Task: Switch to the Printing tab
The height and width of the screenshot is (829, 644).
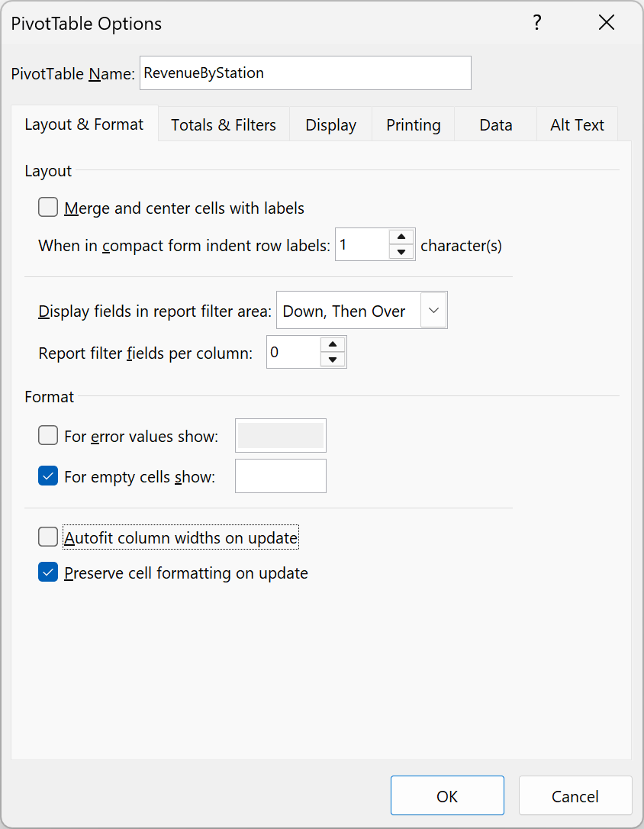Action: [413, 124]
